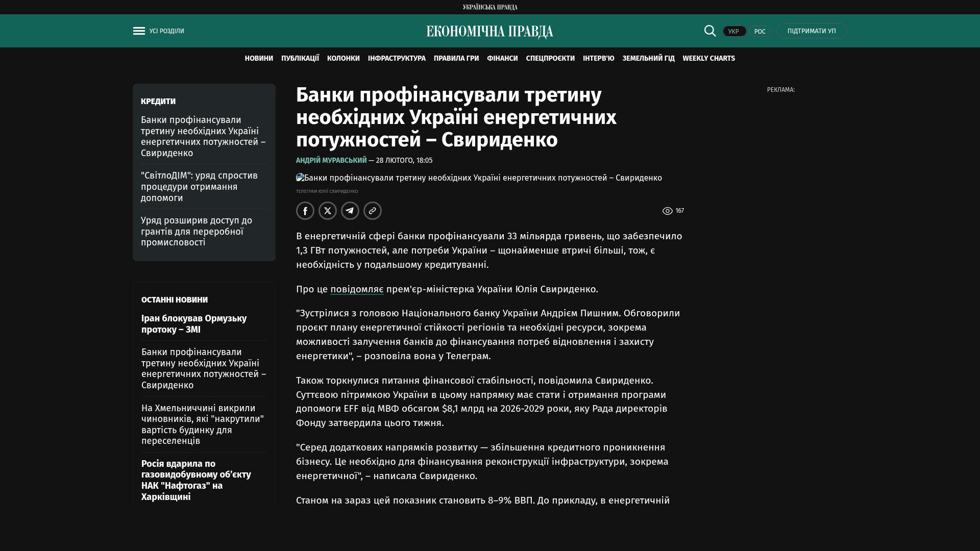Share article on Facebook
The image size is (980, 551).
(305, 211)
